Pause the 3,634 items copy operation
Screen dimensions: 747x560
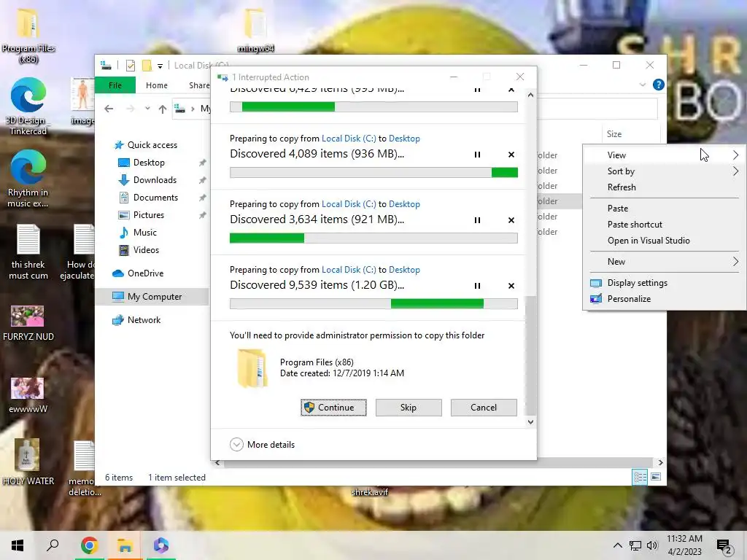477,220
